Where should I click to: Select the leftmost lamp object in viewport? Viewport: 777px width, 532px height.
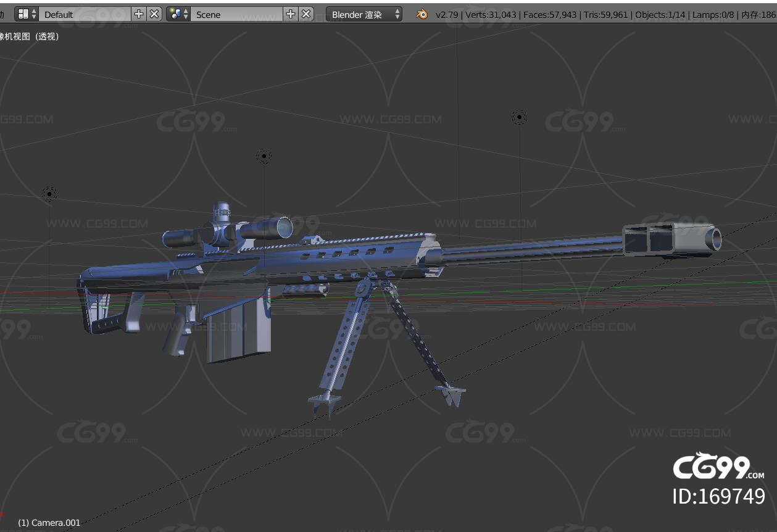(49, 194)
